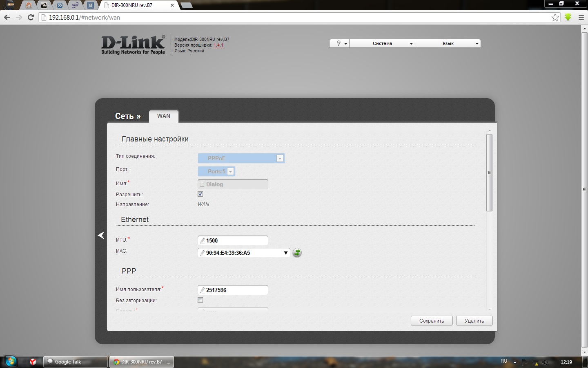Switch the RU input language indicator
Image resolution: width=588 pixels, height=368 pixels.
tap(504, 361)
